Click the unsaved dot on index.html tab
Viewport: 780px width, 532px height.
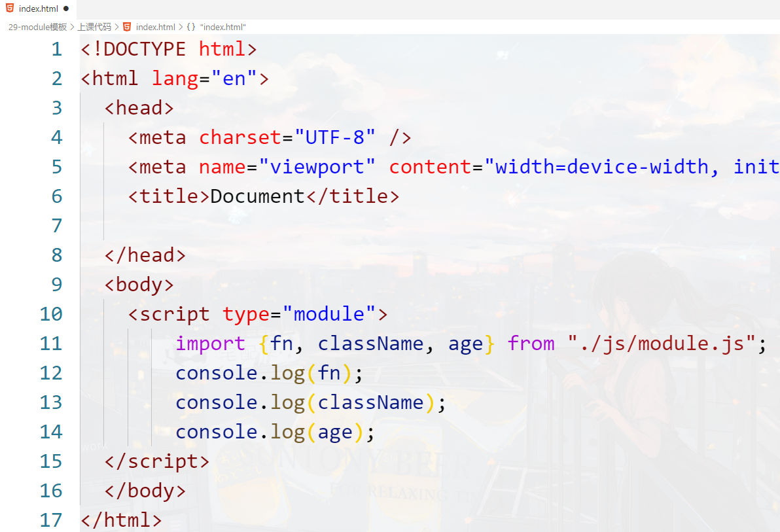(66, 9)
